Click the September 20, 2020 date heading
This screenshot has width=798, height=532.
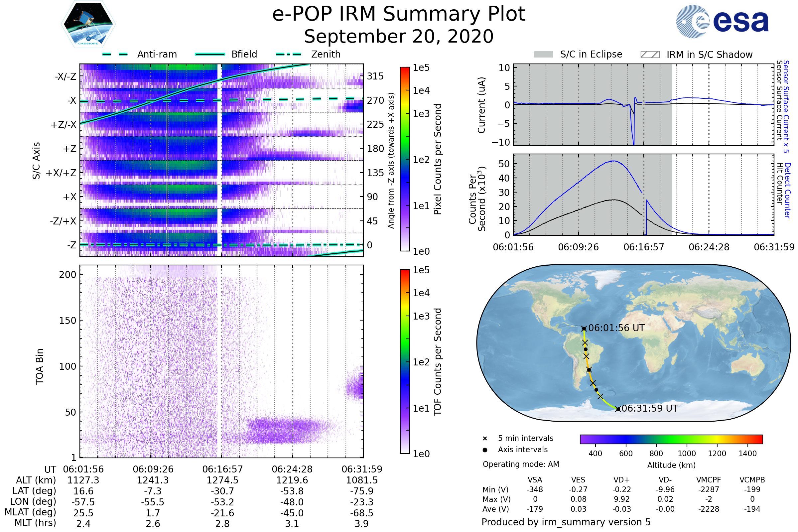pos(399,37)
